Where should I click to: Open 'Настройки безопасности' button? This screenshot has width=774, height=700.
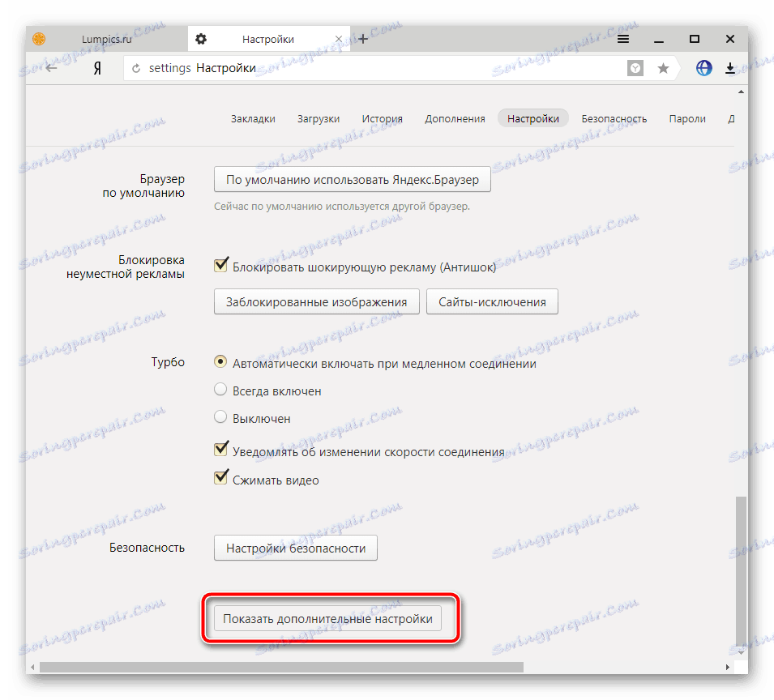296,548
